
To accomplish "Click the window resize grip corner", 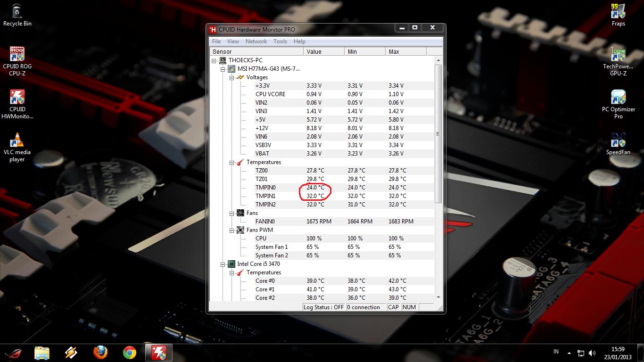I will point(439,308).
